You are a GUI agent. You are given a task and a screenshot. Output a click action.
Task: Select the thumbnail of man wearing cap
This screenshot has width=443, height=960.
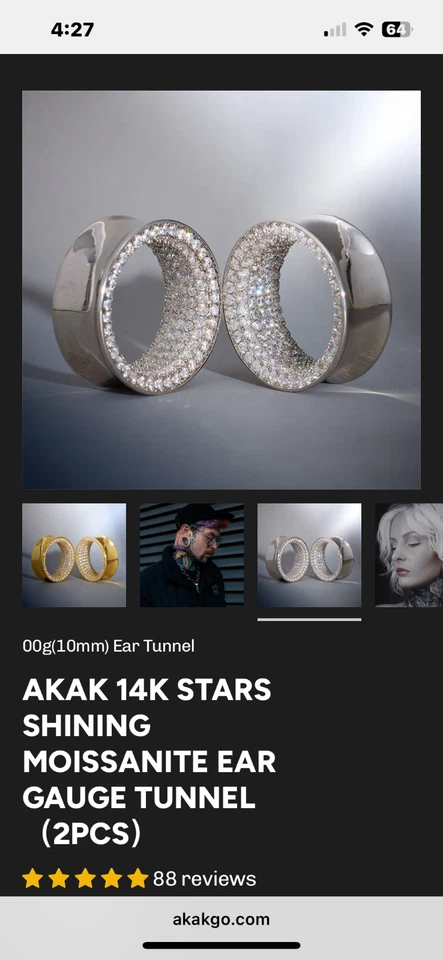tap(192, 555)
